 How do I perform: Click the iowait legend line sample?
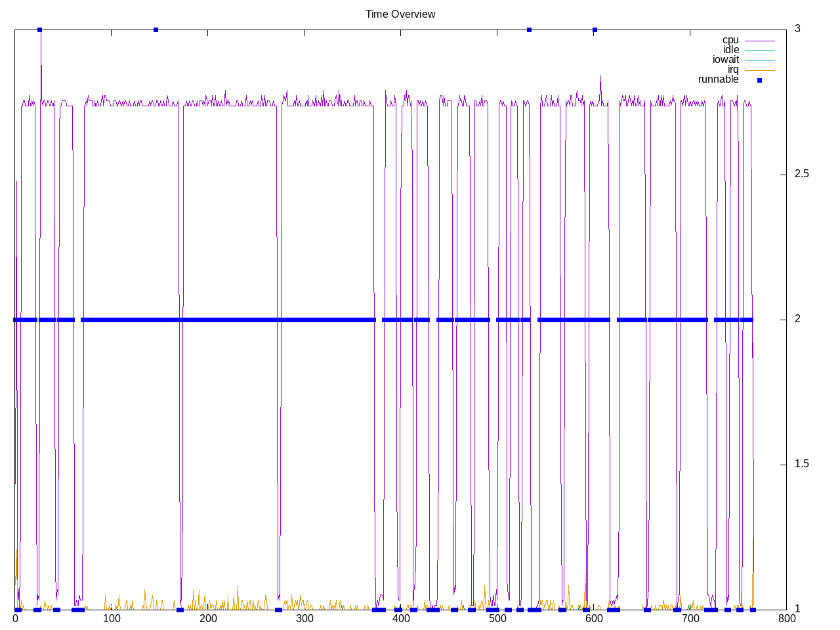point(759,60)
